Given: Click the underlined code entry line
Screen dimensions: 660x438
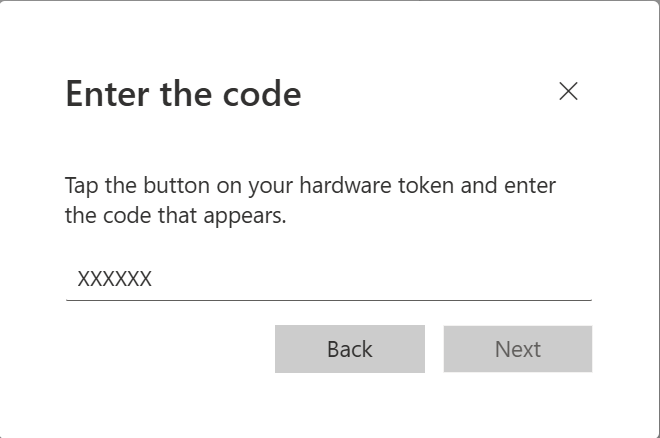Looking at the screenshot, I should 329,279.
